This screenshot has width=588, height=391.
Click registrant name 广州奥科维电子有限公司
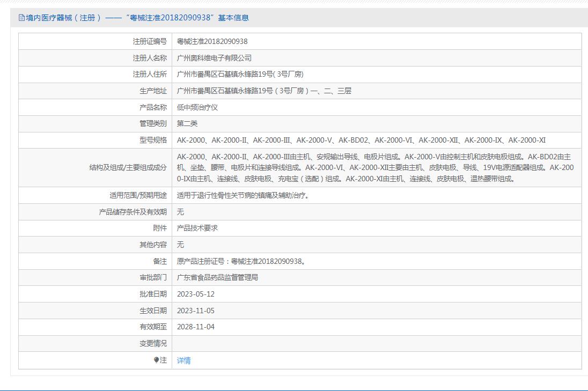pyautogui.click(x=214, y=58)
